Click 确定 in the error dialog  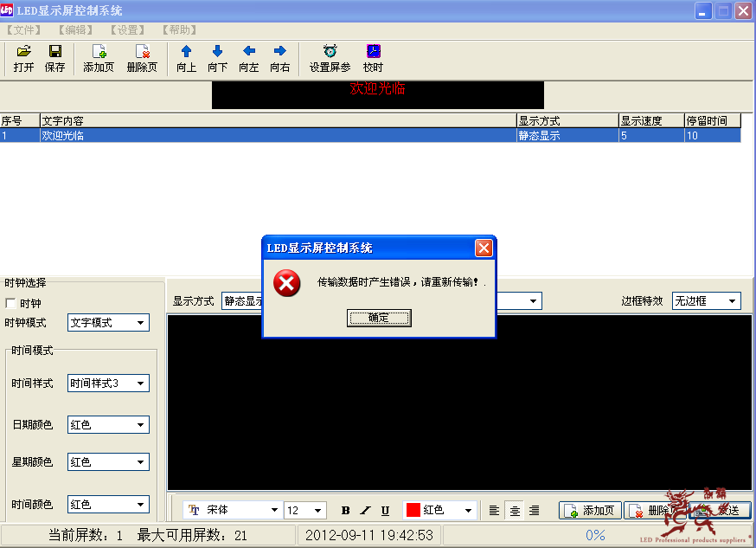point(379,319)
